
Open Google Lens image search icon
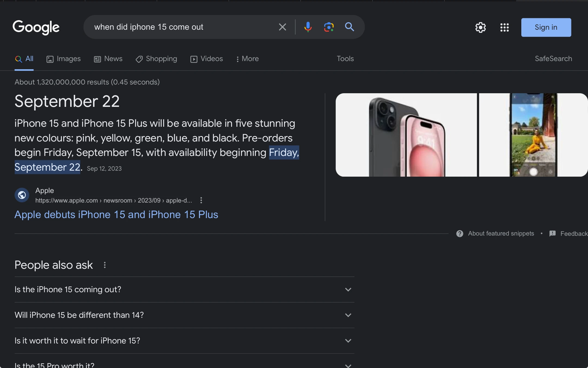click(x=329, y=27)
